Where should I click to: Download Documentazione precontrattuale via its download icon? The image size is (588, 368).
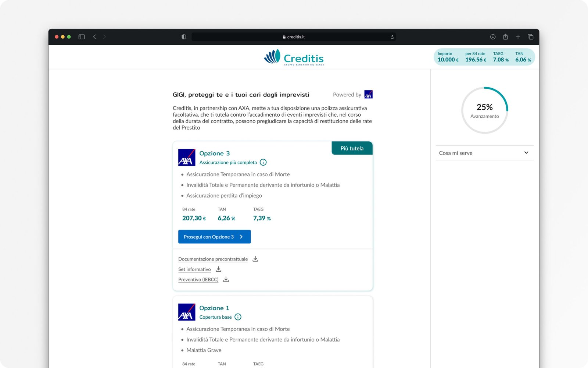[255, 259]
